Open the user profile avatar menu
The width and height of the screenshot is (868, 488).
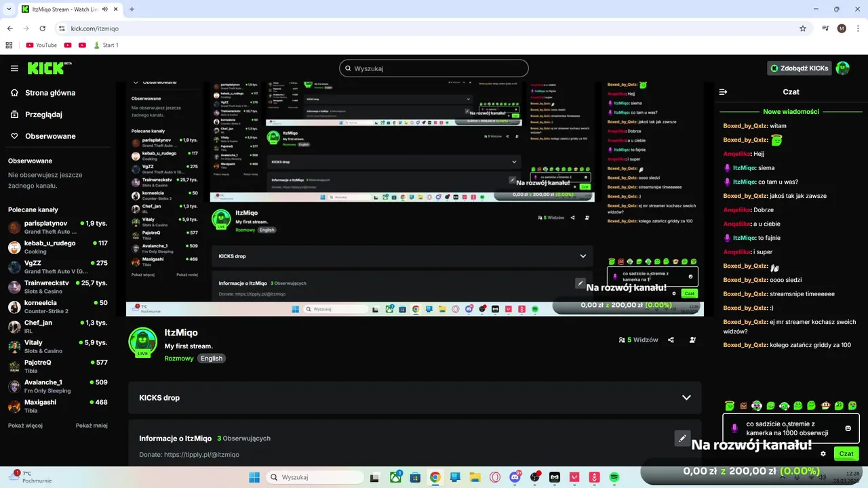(x=843, y=68)
